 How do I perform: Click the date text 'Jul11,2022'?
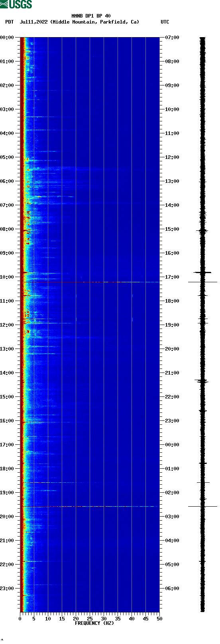(34, 22)
